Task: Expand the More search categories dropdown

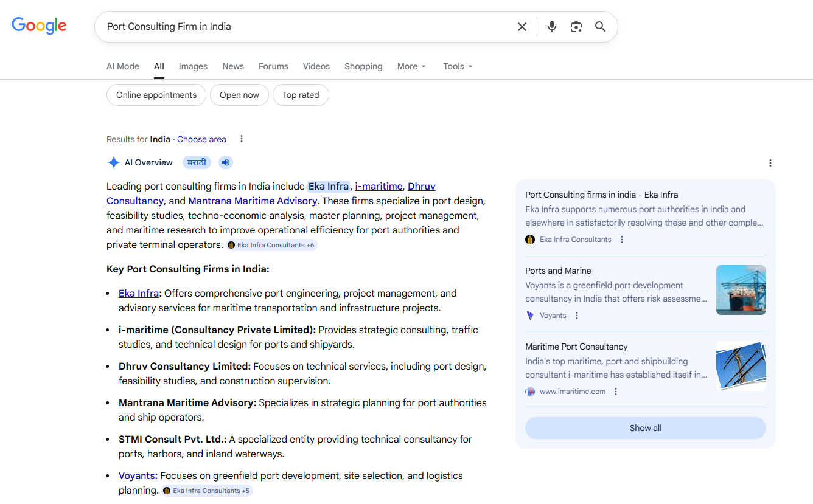Action: click(x=411, y=66)
